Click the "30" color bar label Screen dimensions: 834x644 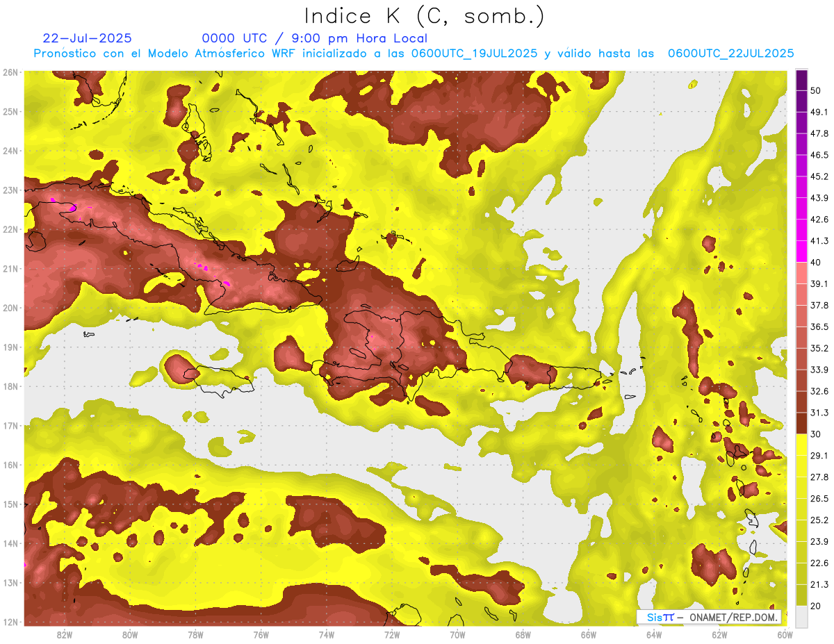[815, 434]
